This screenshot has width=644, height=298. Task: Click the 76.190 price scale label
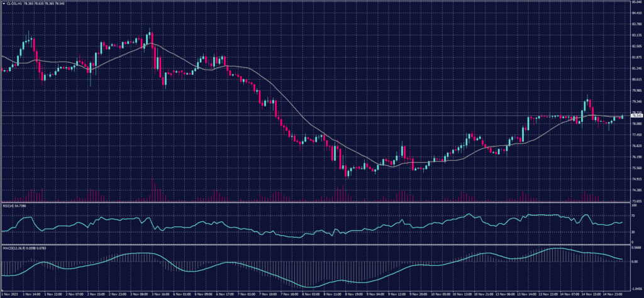pyautogui.click(x=636, y=157)
